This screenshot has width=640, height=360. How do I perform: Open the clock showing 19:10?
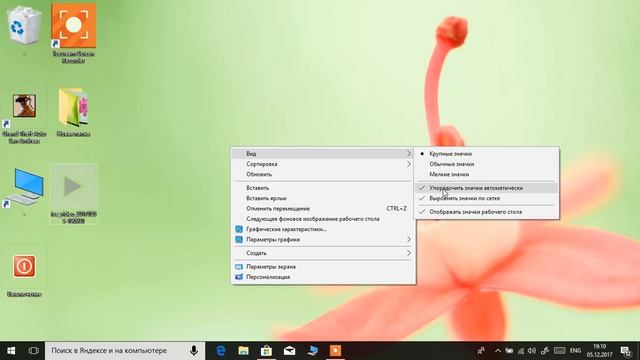coord(600,351)
